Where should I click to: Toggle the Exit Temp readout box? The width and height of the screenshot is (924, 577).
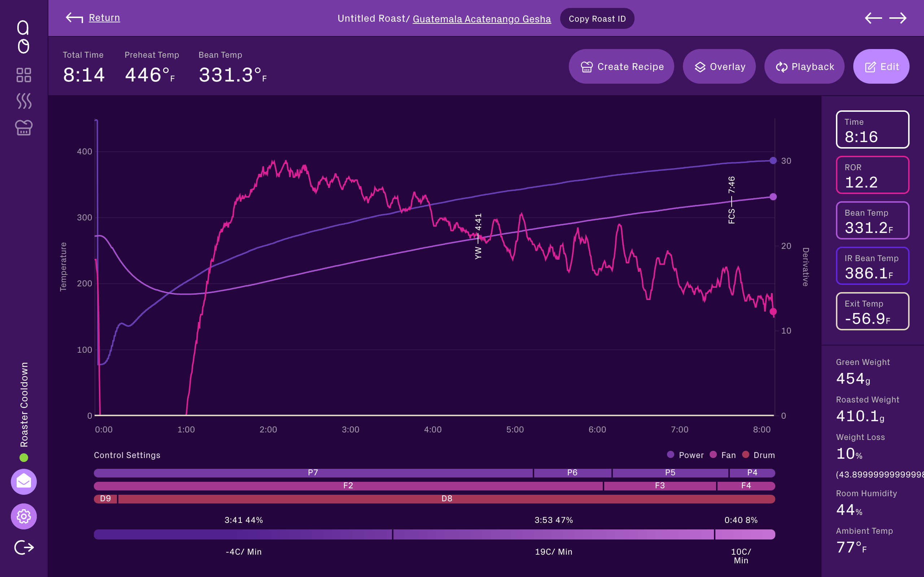click(x=872, y=311)
